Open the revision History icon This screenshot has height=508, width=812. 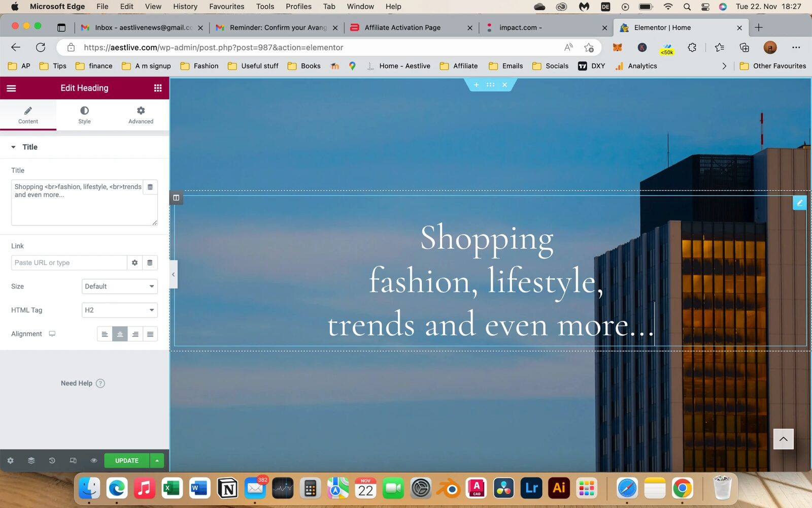52,460
